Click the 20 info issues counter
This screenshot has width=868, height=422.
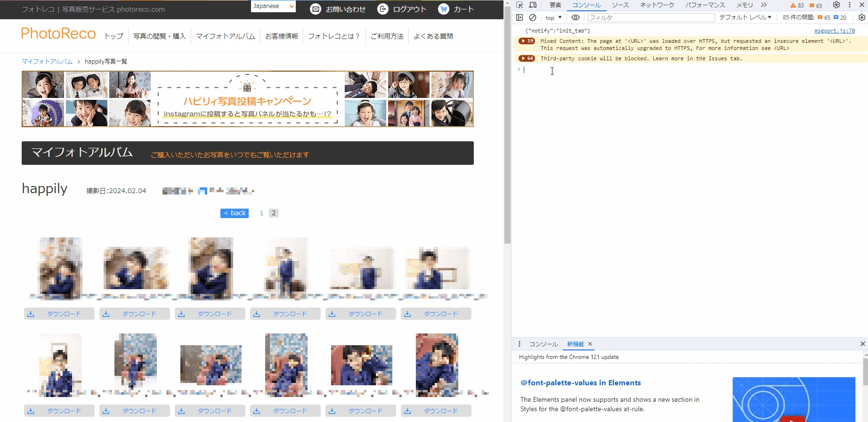(840, 17)
